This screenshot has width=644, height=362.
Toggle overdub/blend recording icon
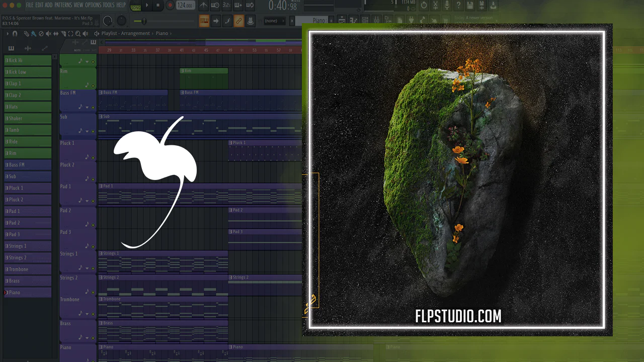point(238,6)
